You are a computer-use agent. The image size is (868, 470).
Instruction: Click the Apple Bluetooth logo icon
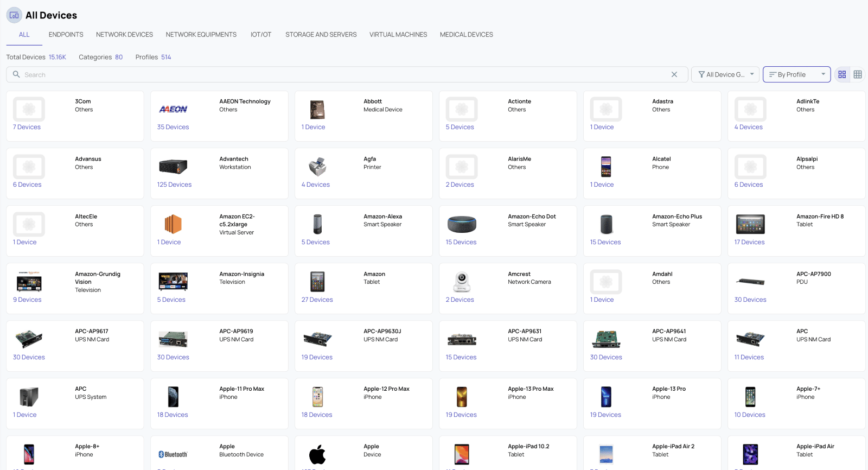pyautogui.click(x=173, y=454)
